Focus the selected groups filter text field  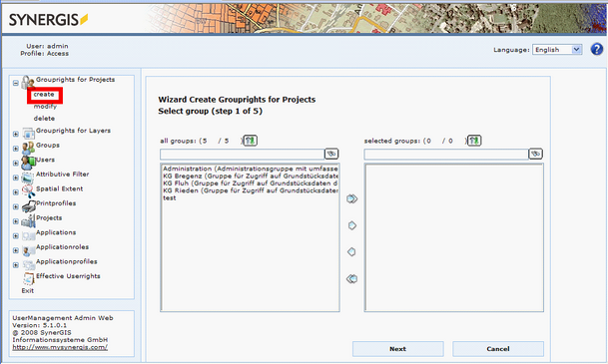point(446,155)
